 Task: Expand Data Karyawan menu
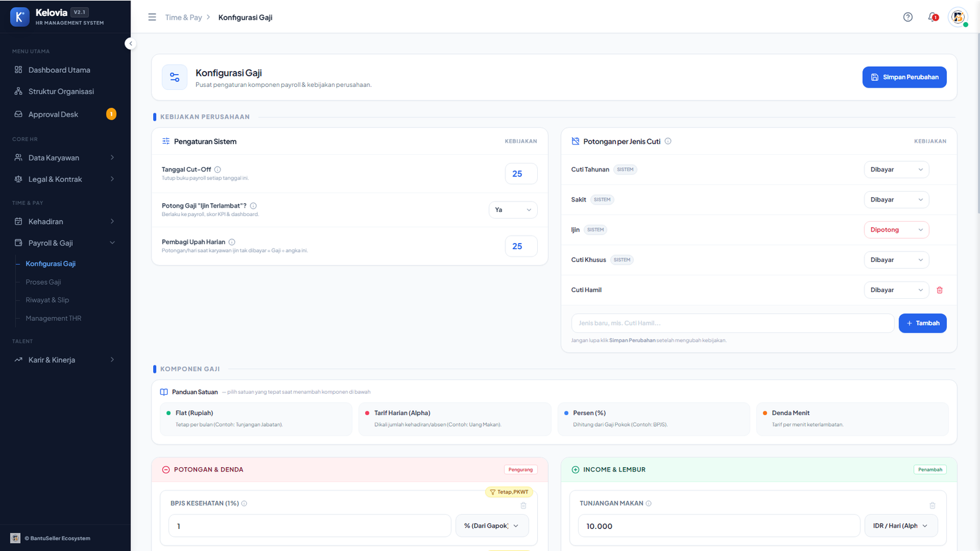65,158
